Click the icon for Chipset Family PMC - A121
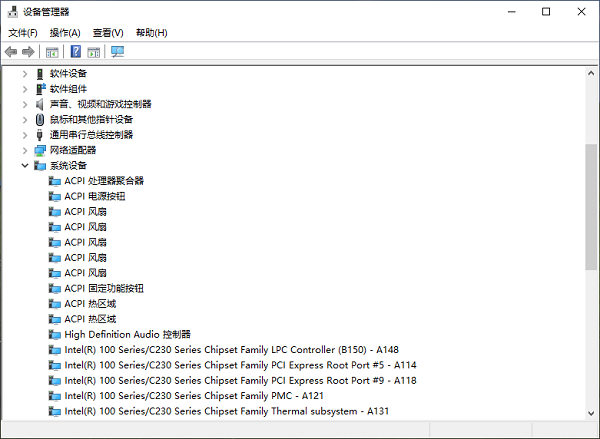The width and height of the screenshot is (600, 439). tap(55, 396)
